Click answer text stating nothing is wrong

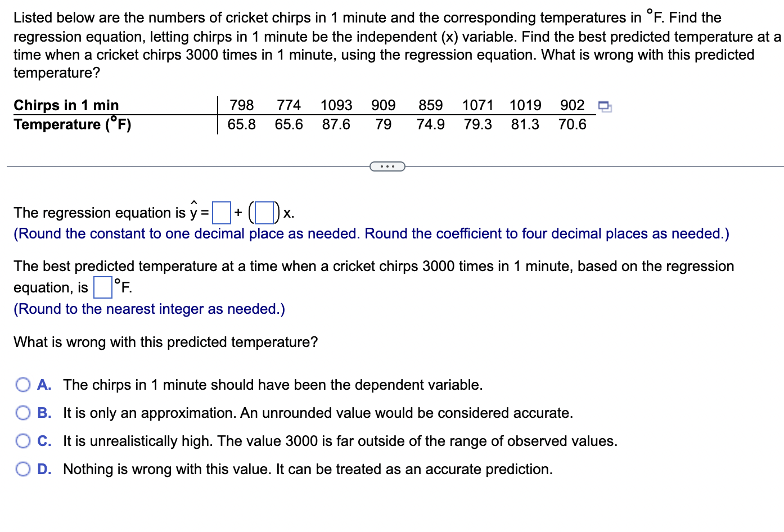click(x=308, y=469)
